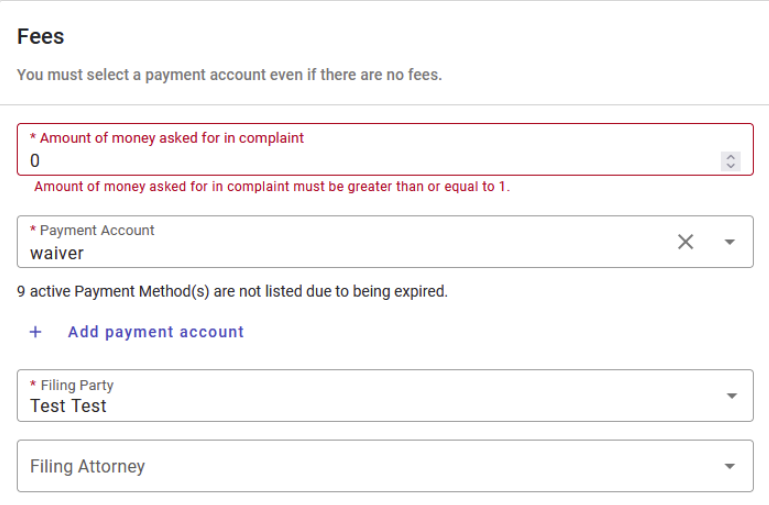The image size is (769, 505).
Task: Click the Fees section heading
Action: (41, 37)
